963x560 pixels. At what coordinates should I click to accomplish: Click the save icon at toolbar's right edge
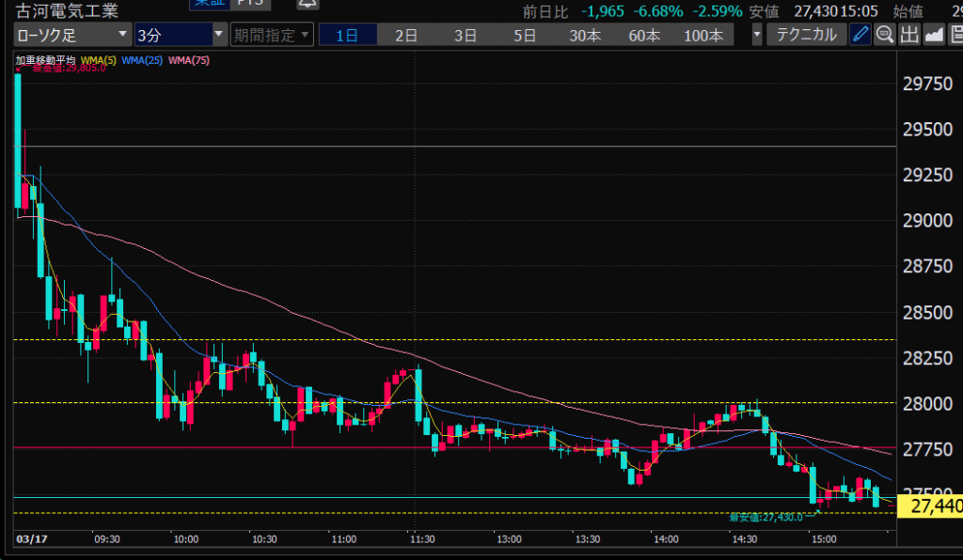point(955,36)
